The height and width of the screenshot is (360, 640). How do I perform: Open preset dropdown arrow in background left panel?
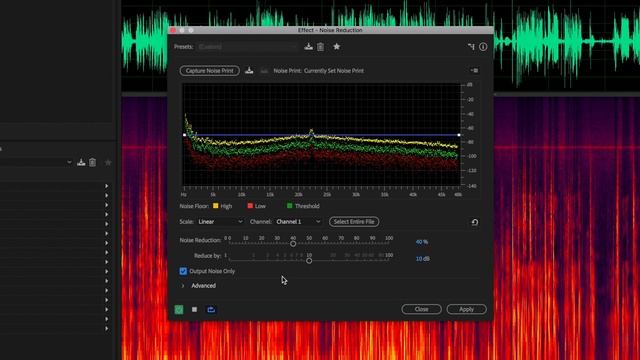(x=69, y=162)
